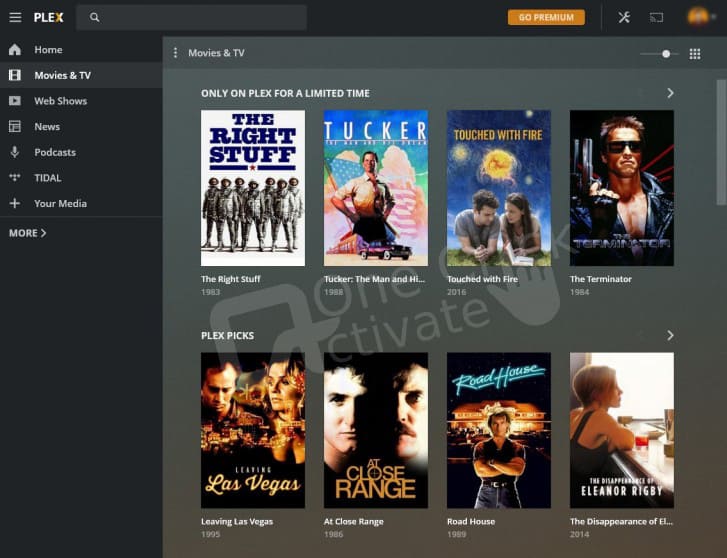Open Your Media in the sidebar
This screenshot has height=558, width=727.
point(81,203)
